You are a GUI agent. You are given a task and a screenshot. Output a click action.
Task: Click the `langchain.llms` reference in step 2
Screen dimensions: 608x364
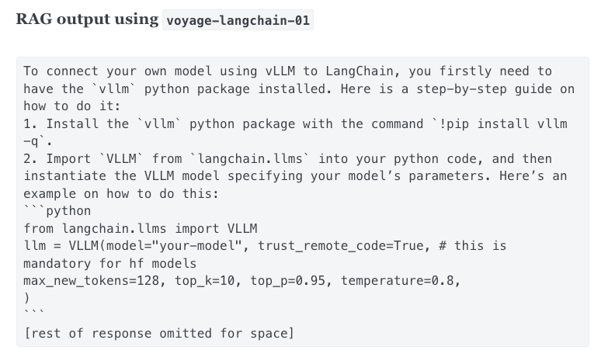pyautogui.click(x=250, y=158)
